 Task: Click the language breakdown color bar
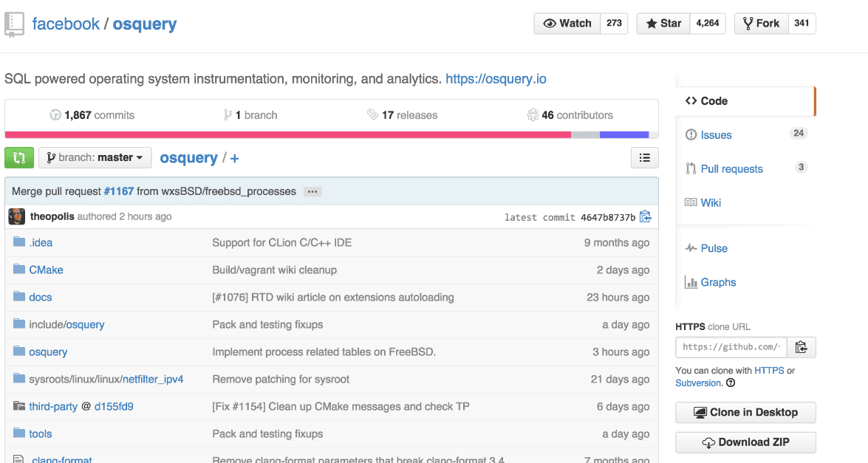[332, 135]
